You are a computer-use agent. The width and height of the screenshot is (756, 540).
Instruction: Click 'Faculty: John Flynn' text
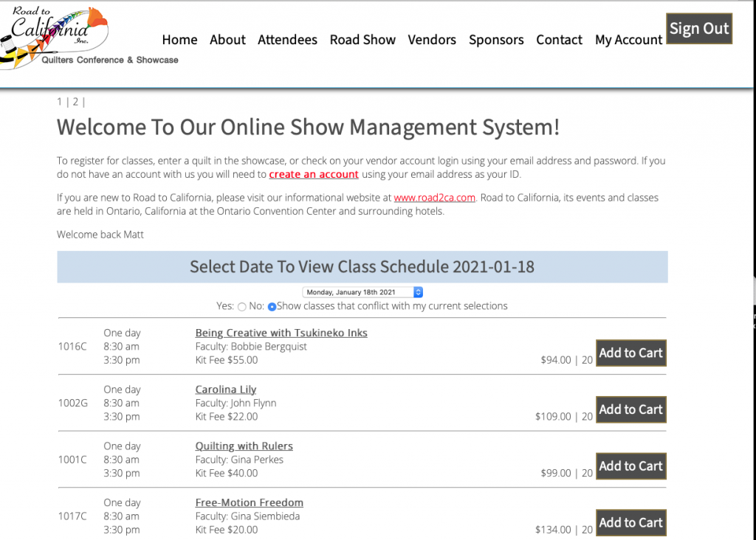pyautogui.click(x=236, y=403)
